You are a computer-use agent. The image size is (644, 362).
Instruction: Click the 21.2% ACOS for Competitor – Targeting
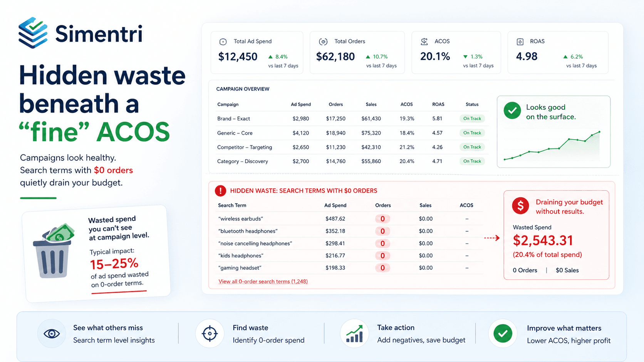(x=407, y=147)
